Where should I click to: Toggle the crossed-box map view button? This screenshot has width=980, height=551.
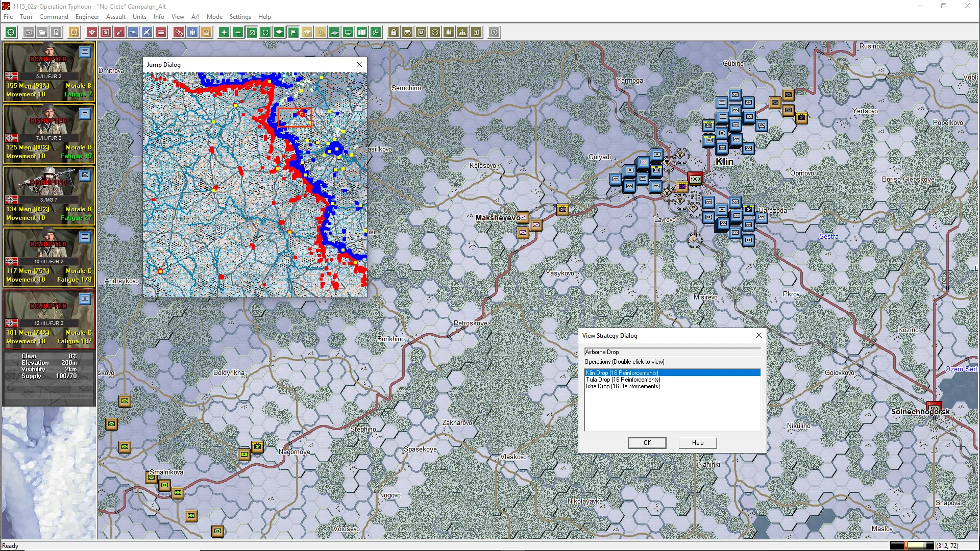pyautogui.click(x=252, y=32)
